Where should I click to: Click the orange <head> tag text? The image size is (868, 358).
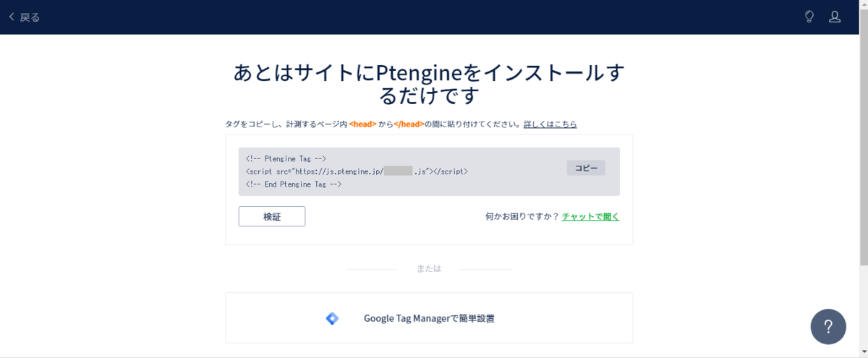362,124
